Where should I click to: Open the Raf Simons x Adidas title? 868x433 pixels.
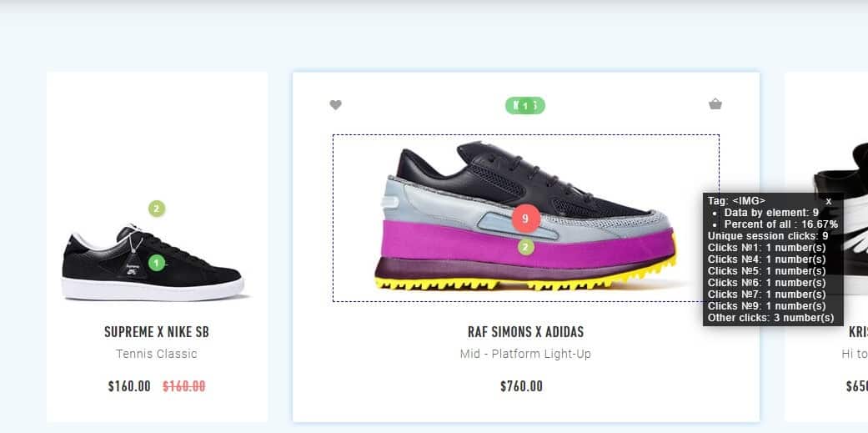[525, 332]
